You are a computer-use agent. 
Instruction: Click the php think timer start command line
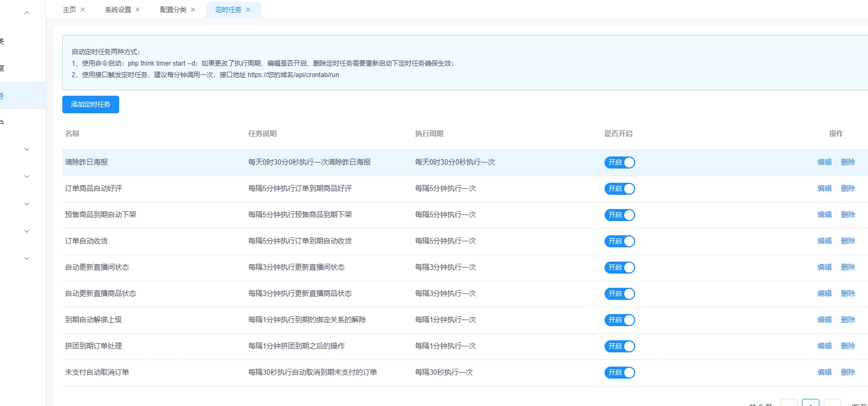point(263,63)
